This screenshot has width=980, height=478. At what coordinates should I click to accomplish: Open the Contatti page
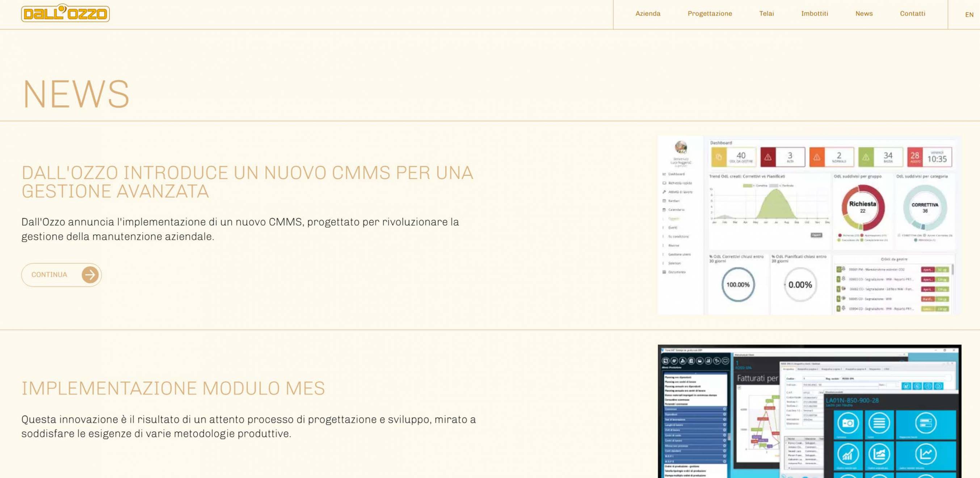tap(912, 14)
